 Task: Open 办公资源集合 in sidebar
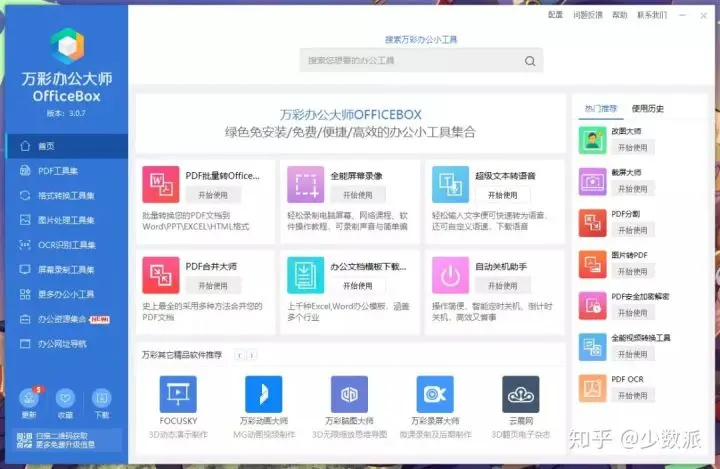tap(67, 319)
